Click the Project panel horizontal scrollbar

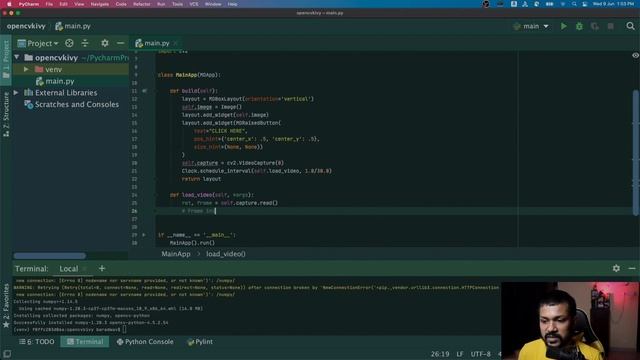[50, 256]
